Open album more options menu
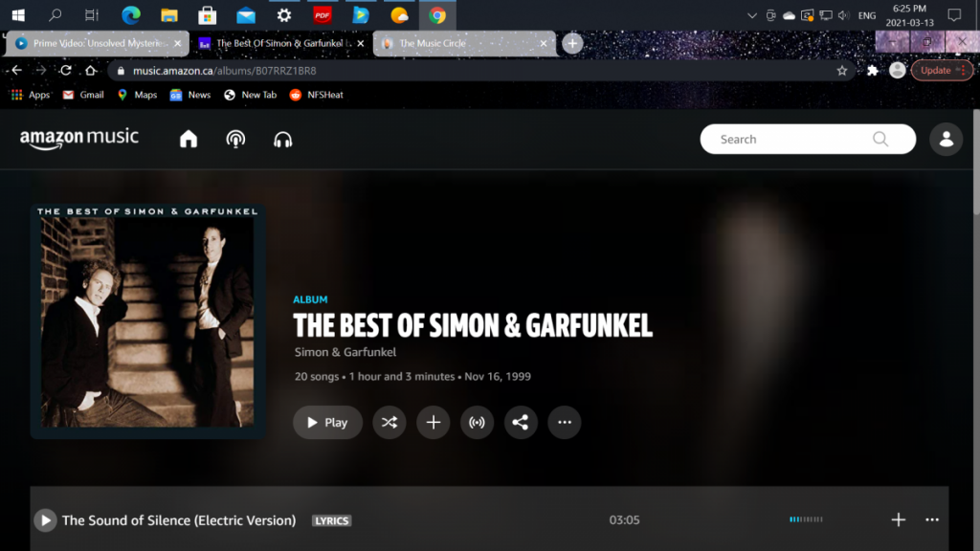The height and width of the screenshot is (551, 980). tap(565, 422)
